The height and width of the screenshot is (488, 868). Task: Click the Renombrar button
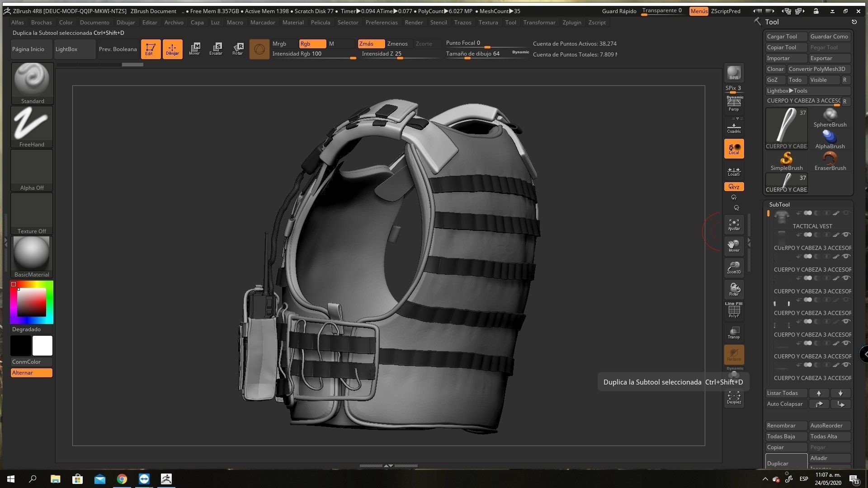click(x=787, y=426)
